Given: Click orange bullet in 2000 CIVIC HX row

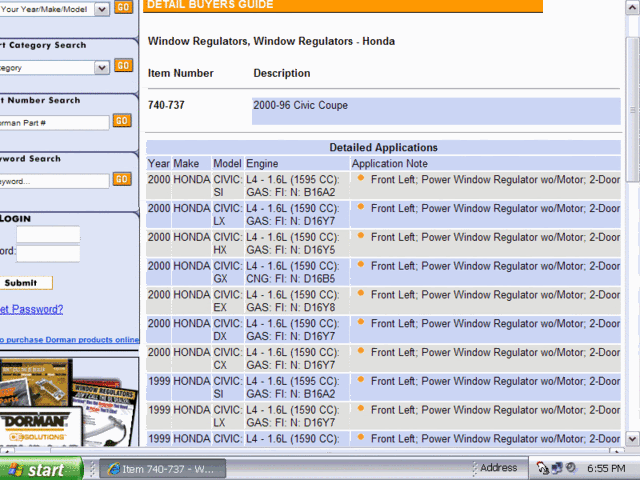Looking at the screenshot, I should (361, 235).
